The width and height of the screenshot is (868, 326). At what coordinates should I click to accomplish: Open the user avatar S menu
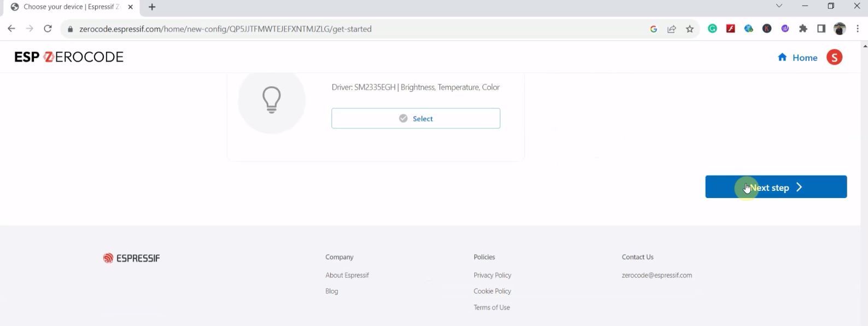[834, 57]
